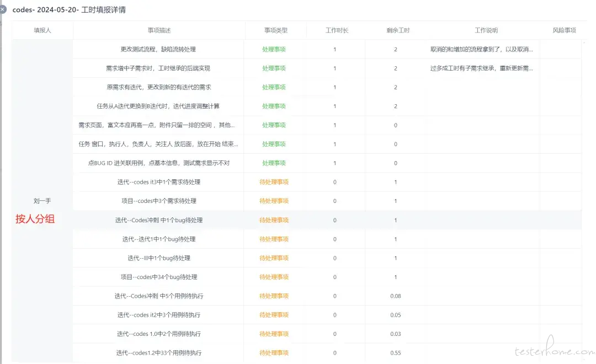Select row 原需求有迭代，更改到新的有迭代的需求
The image size is (596, 364).
point(327,87)
